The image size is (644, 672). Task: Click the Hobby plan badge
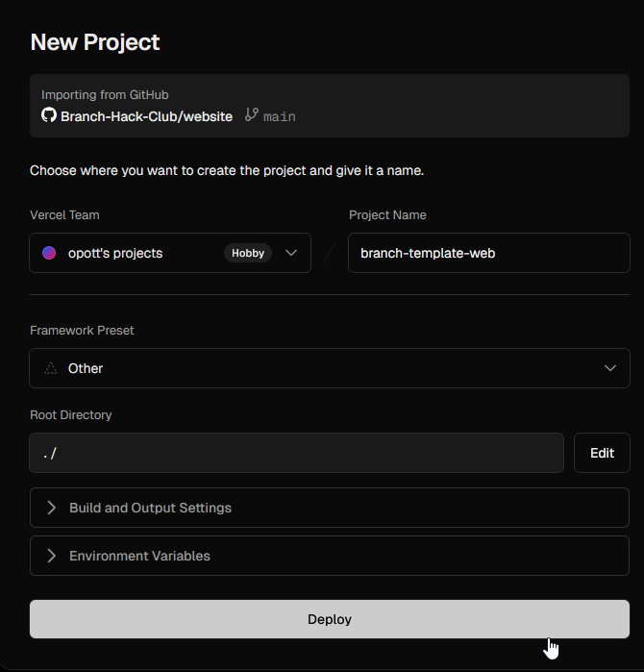(248, 253)
